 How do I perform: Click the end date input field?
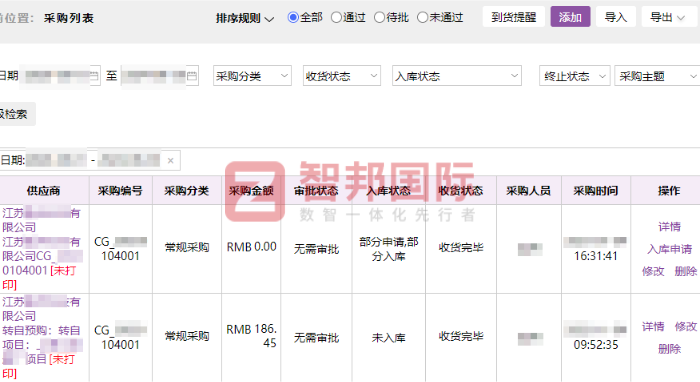tap(159, 76)
